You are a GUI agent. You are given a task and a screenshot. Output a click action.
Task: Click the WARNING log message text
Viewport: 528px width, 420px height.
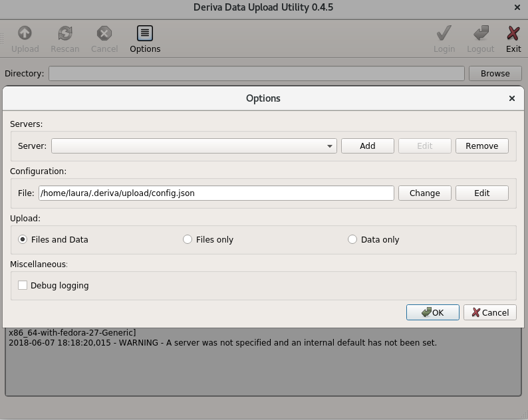pyautogui.click(x=223, y=343)
